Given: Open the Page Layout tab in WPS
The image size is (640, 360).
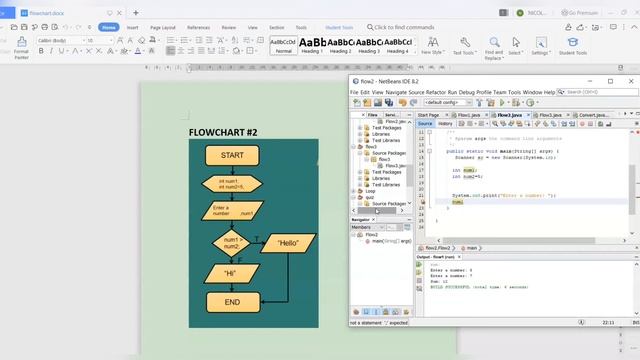Looking at the screenshot, I should 162,27.
